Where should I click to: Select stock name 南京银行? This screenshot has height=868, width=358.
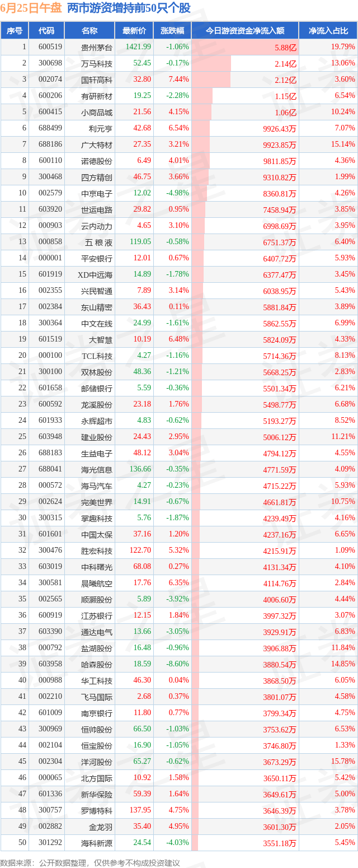point(97,713)
